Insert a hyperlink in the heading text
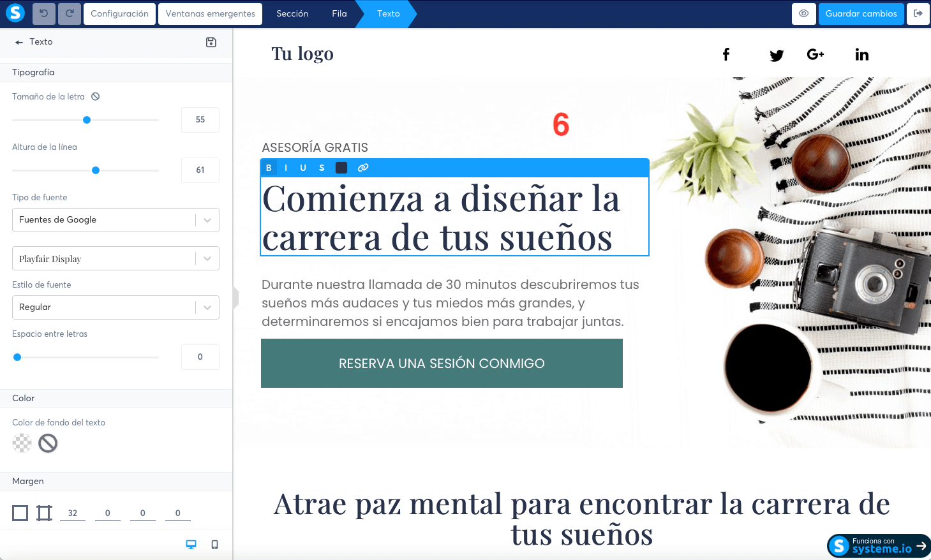931x560 pixels. coord(363,168)
